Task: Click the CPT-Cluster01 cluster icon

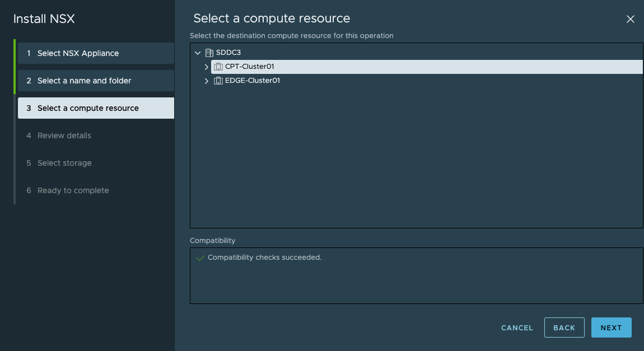Action: tap(218, 67)
